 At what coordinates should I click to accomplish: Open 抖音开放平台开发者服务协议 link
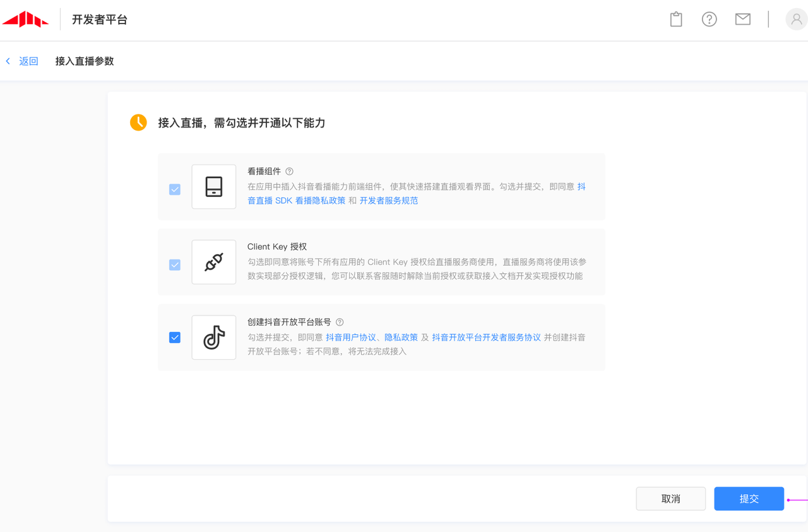pyautogui.click(x=487, y=338)
